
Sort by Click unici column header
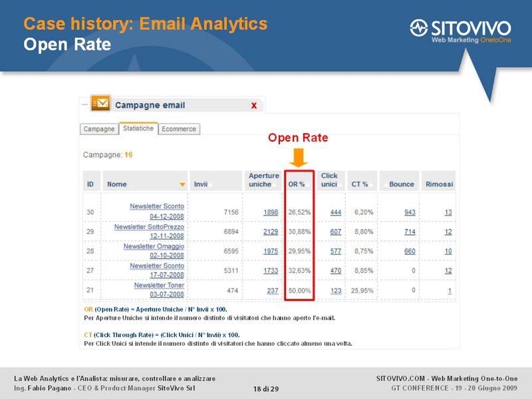pos(329,180)
